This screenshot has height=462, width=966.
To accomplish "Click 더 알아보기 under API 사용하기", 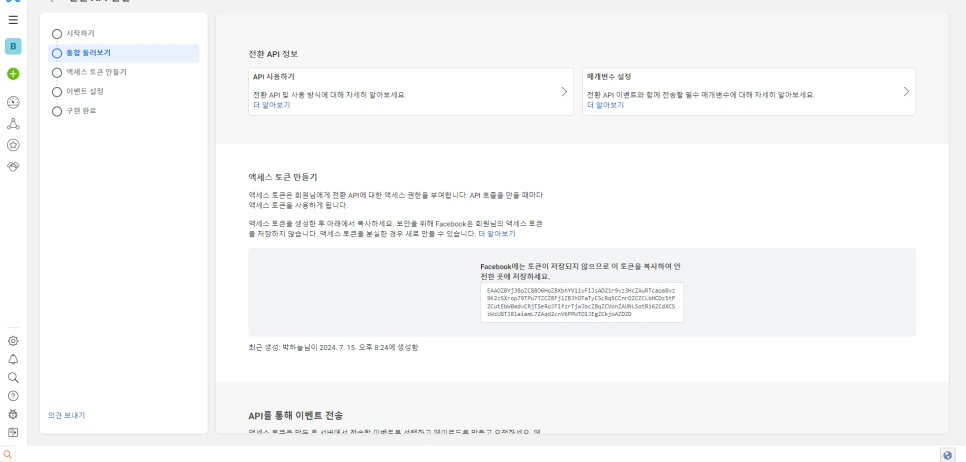I will pos(272,105).
